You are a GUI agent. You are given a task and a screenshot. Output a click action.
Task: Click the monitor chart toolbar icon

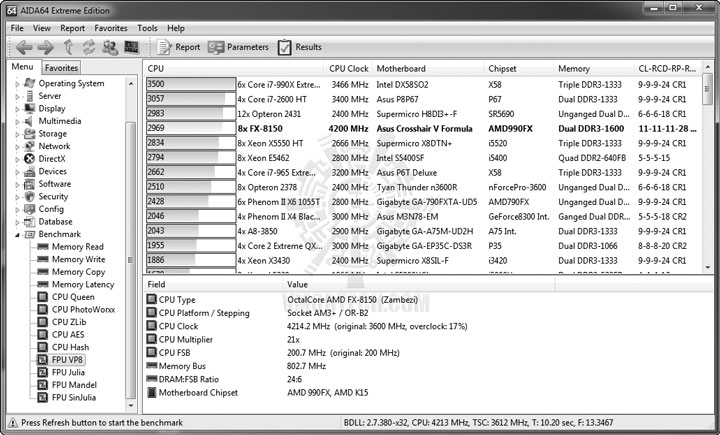point(131,47)
